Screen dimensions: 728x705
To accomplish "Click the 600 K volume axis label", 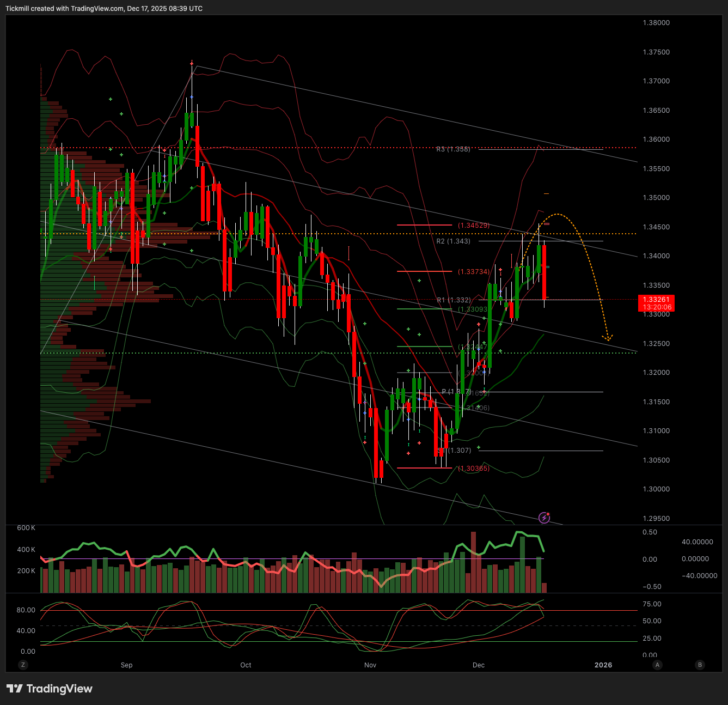I will [x=26, y=528].
